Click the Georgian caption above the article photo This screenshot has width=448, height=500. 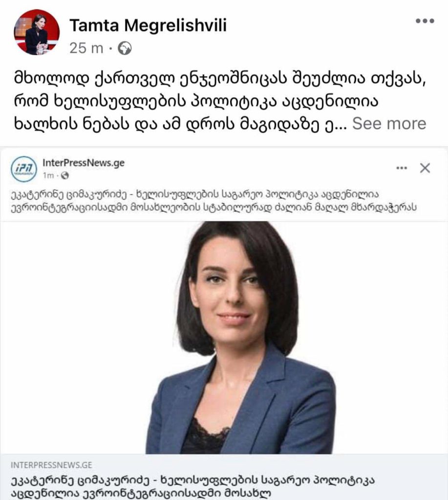point(214,201)
